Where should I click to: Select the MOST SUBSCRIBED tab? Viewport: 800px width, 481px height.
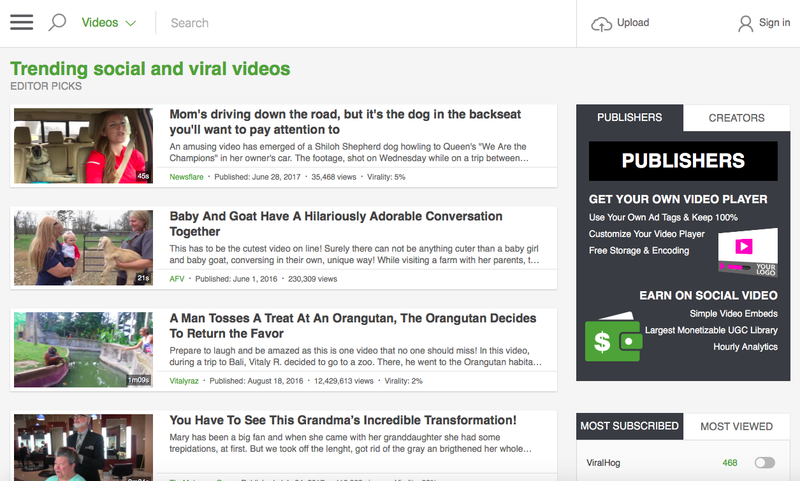[x=630, y=426]
